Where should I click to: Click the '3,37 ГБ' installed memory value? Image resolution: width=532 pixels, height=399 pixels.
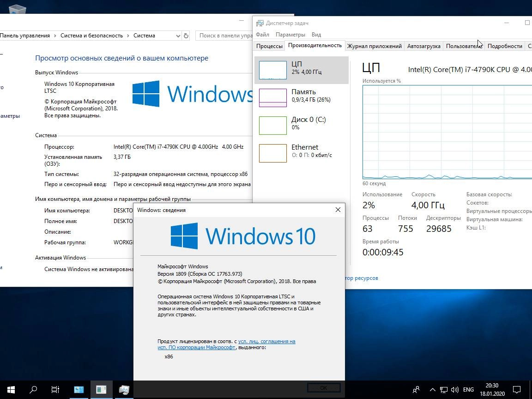click(x=122, y=157)
